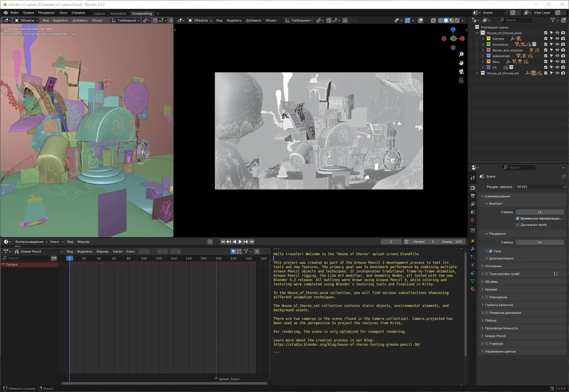569x392 pixels.
Task: Open the Рендер-движок EEVEE dropdown
Action: pos(541,187)
